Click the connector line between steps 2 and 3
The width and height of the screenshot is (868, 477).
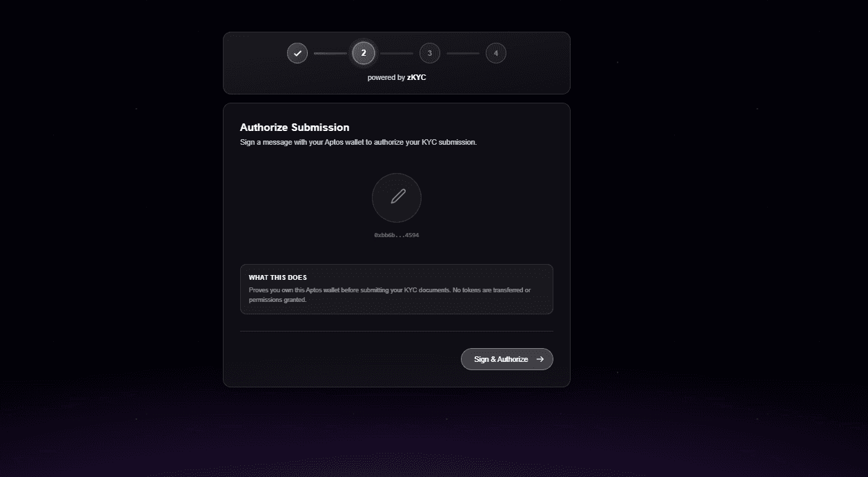(397, 53)
